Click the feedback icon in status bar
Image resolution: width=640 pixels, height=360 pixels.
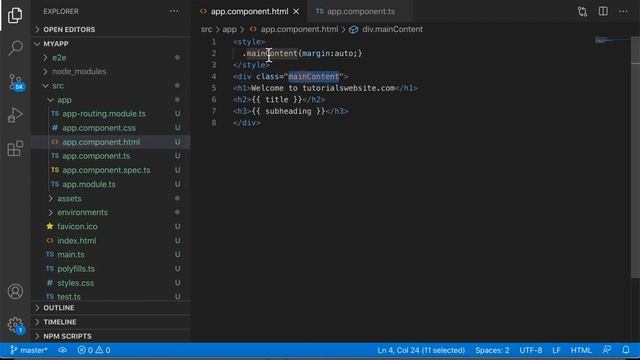coord(607,350)
